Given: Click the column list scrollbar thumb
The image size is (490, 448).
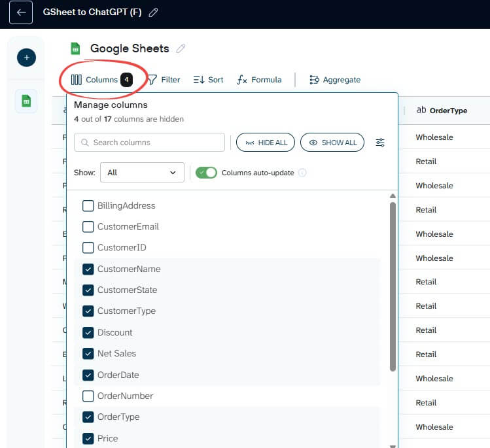Looking at the screenshot, I should click(x=393, y=287).
